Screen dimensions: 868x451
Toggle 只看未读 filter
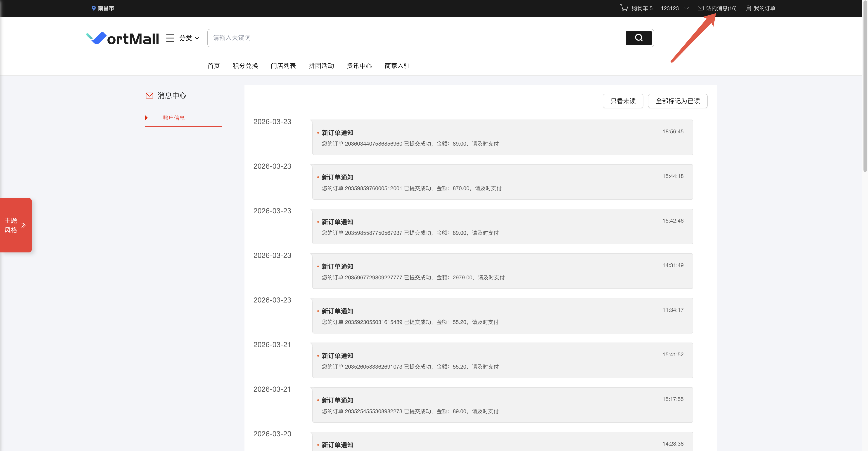click(x=623, y=101)
